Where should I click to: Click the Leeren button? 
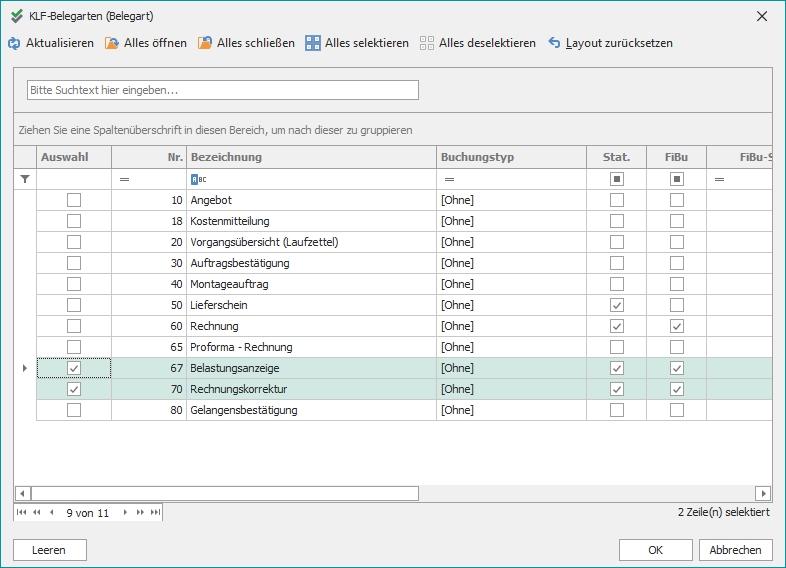coord(49,550)
